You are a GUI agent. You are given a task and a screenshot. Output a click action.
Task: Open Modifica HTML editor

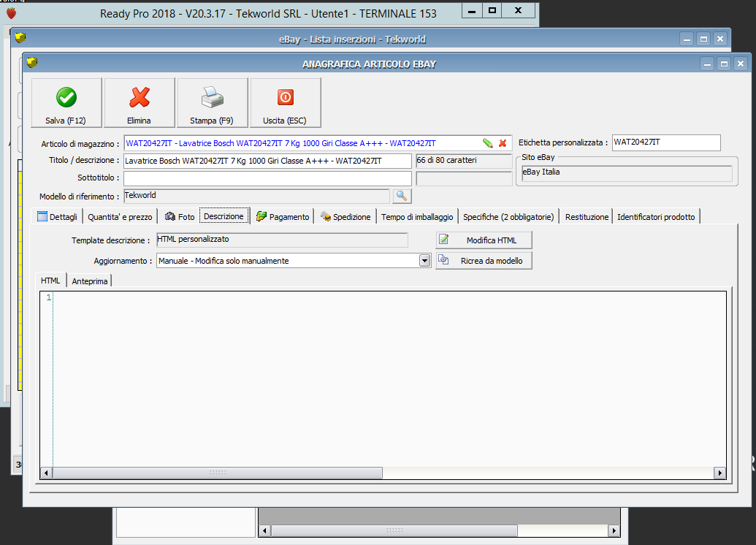[484, 240]
